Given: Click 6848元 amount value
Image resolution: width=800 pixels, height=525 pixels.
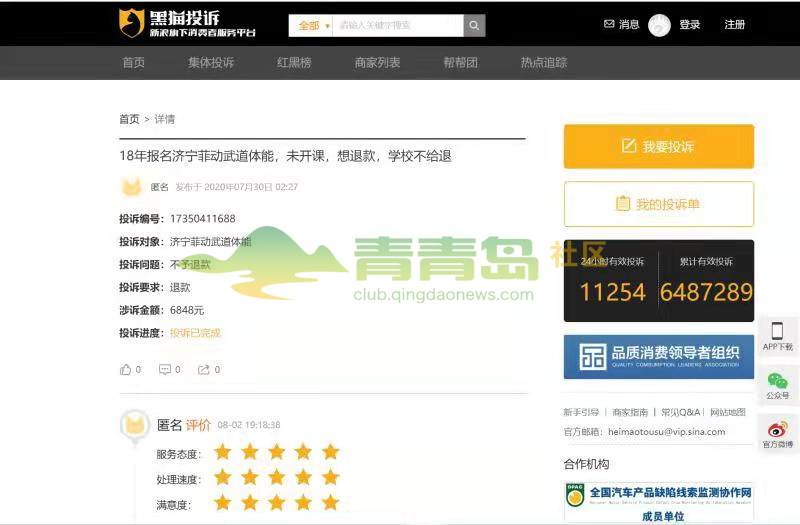Looking at the screenshot, I should tap(187, 310).
